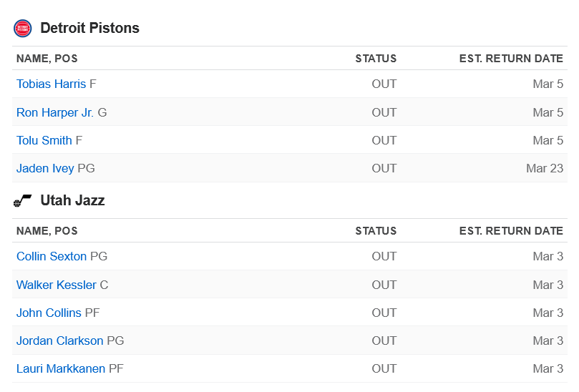The height and width of the screenshot is (392, 579).
Task: Open Jaden Ivey player profile
Action: click(x=45, y=168)
